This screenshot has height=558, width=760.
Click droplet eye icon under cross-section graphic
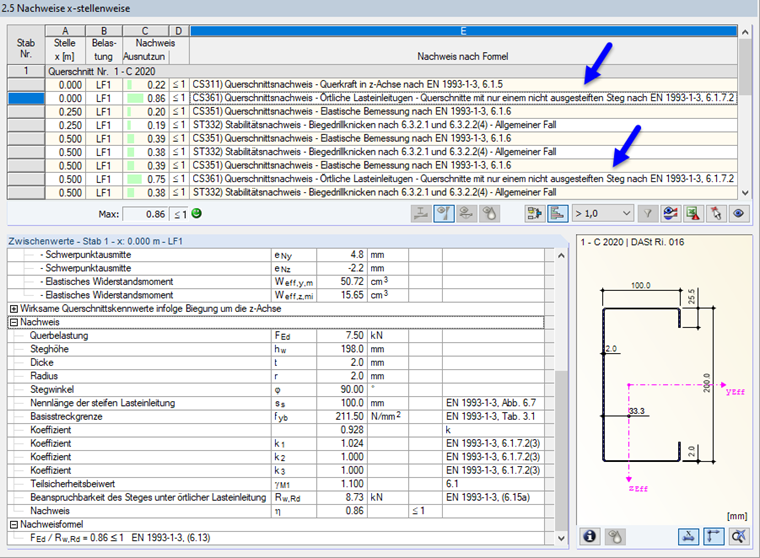click(x=615, y=536)
